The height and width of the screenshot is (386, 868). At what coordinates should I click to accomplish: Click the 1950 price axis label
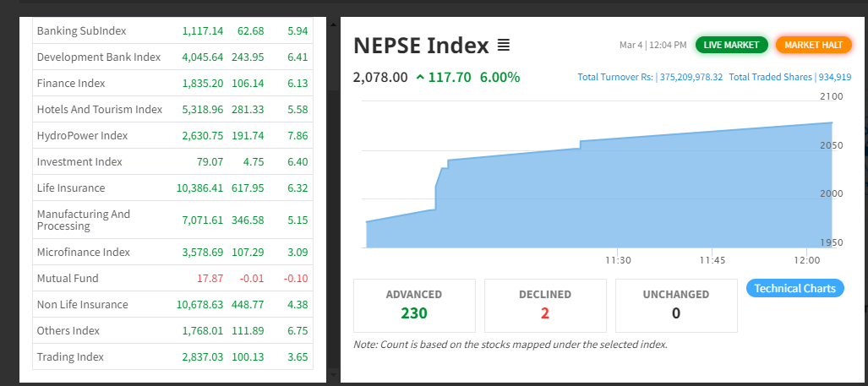(x=832, y=242)
